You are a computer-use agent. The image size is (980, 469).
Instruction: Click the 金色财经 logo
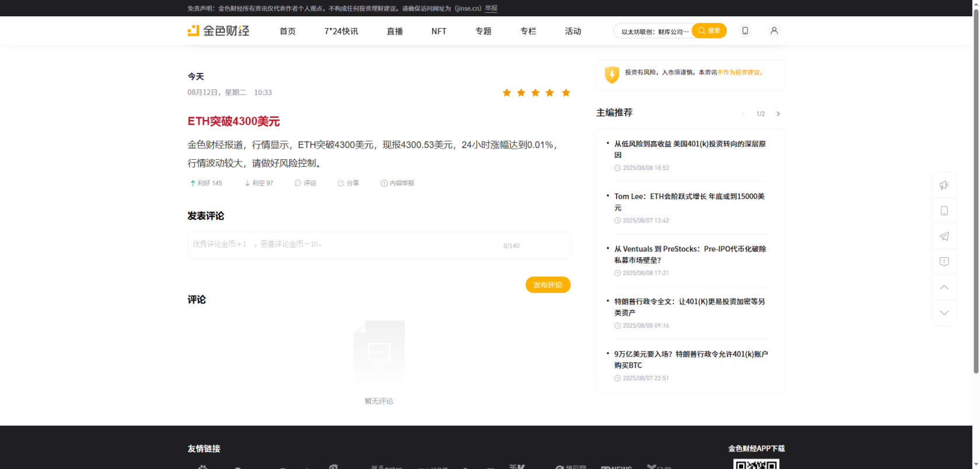point(218,31)
